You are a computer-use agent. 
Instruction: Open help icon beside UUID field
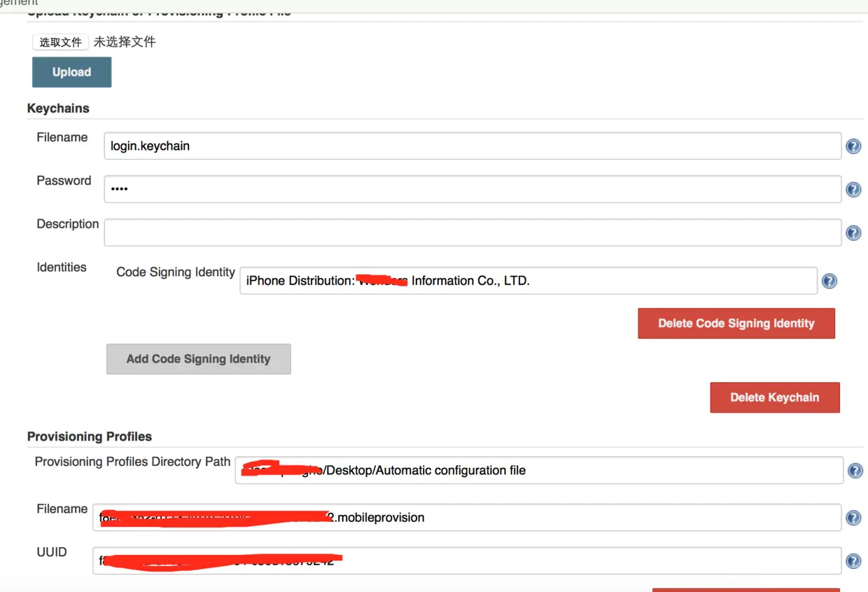coord(853,561)
